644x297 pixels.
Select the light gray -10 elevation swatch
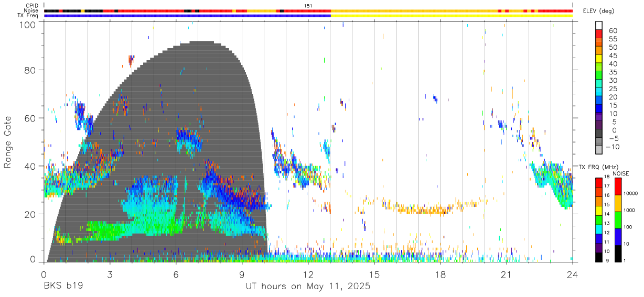[599, 151]
